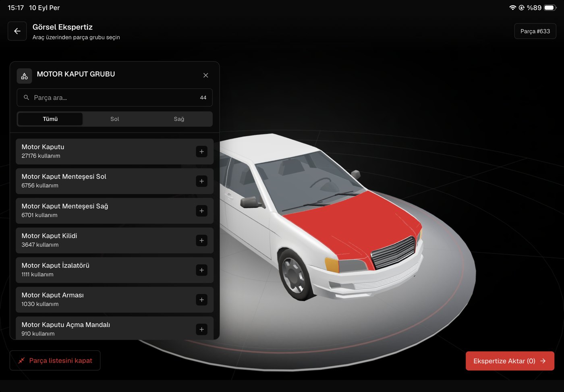564x392 pixels.
Task: Click Parça listesini kapat button
Action: click(x=55, y=361)
